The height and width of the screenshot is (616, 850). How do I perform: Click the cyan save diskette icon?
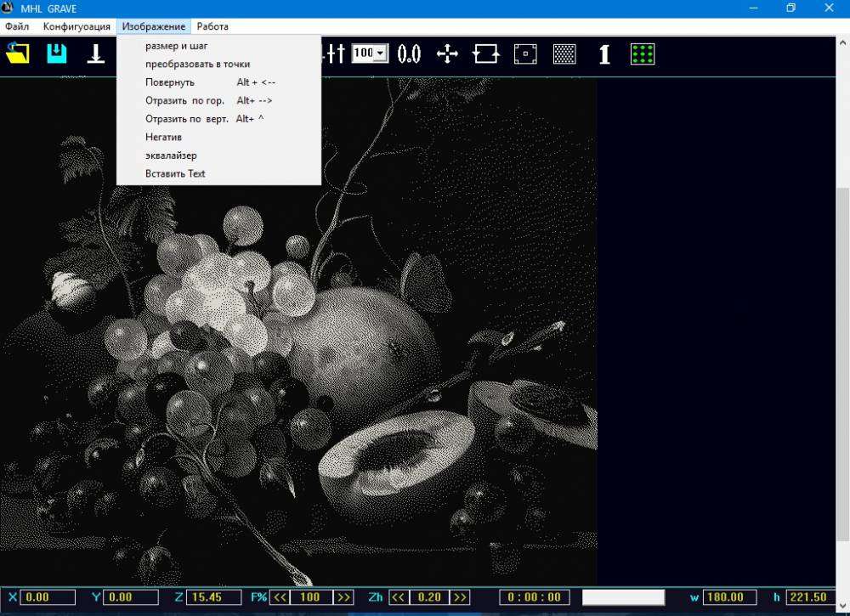click(57, 54)
